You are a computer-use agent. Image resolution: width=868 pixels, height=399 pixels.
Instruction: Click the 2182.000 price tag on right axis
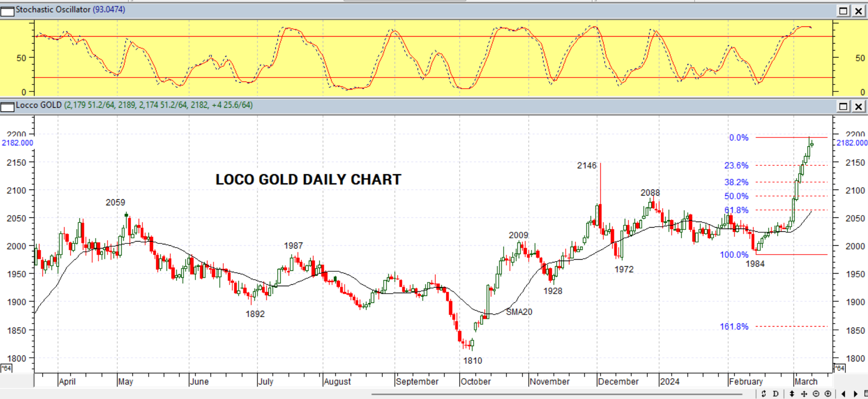click(x=852, y=143)
